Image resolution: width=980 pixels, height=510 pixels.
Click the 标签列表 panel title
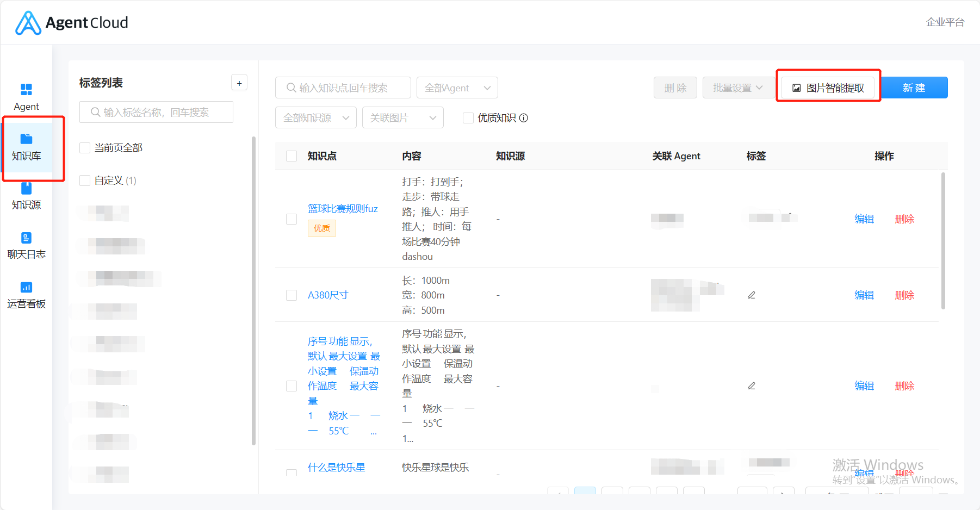tap(101, 83)
